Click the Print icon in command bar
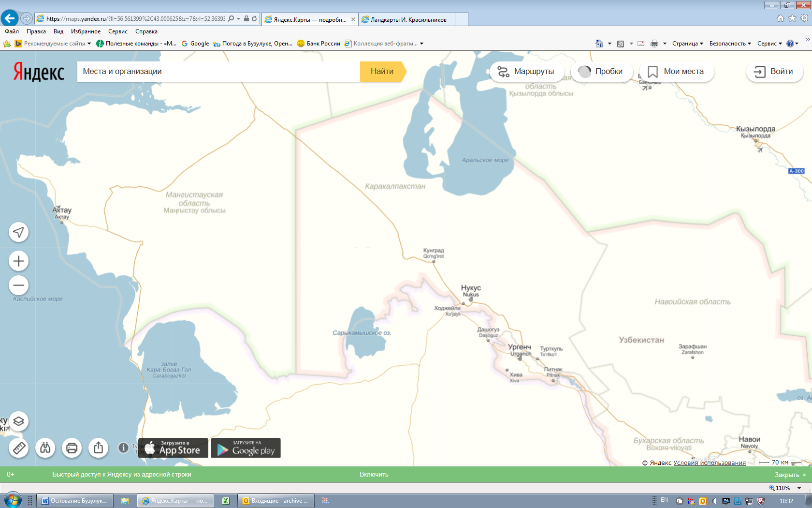 coord(654,44)
